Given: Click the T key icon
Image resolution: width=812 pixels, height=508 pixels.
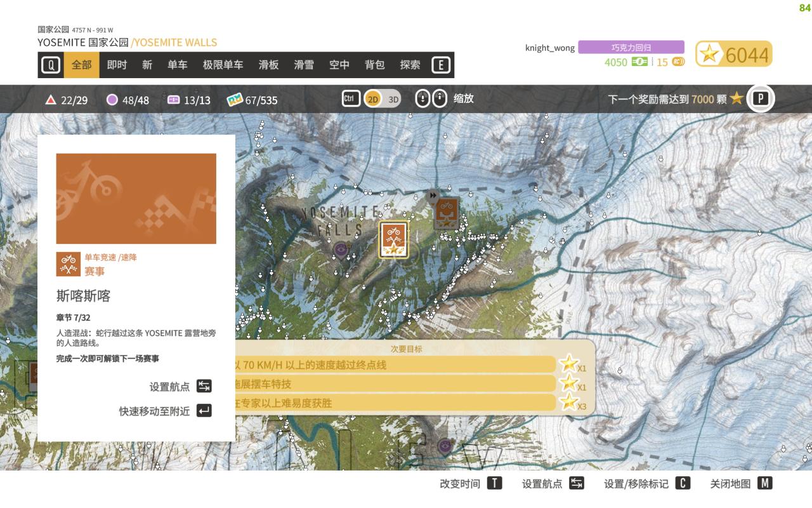Looking at the screenshot, I should (495, 483).
